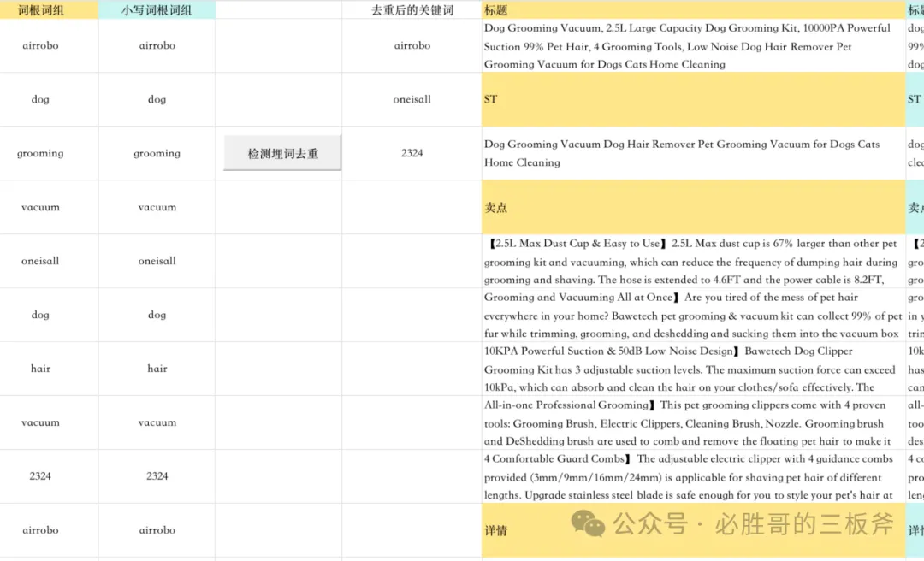This screenshot has height=561, width=924.
Task: Click hair in the 词根词组 column
Action: click(x=49, y=369)
